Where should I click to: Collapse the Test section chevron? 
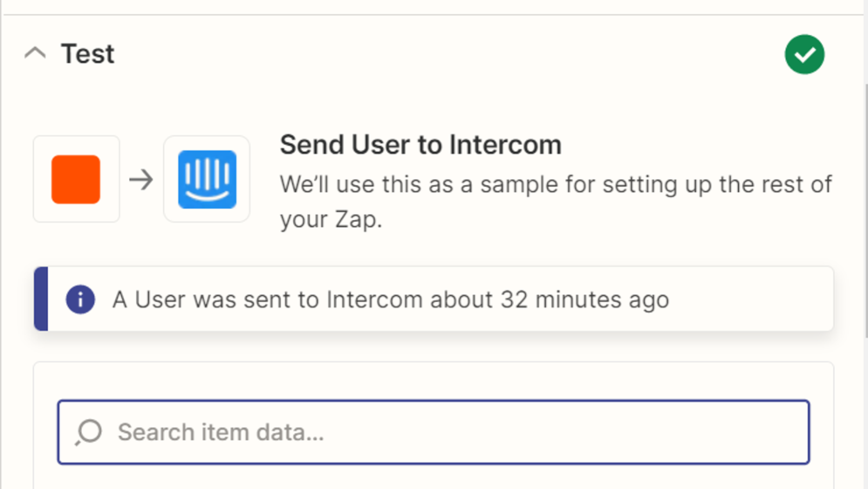[35, 54]
